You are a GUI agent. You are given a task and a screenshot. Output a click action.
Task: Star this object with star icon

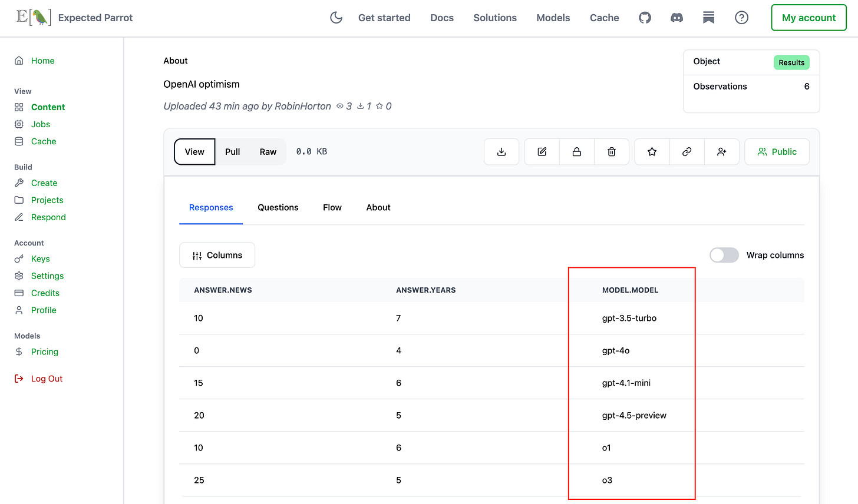click(652, 152)
